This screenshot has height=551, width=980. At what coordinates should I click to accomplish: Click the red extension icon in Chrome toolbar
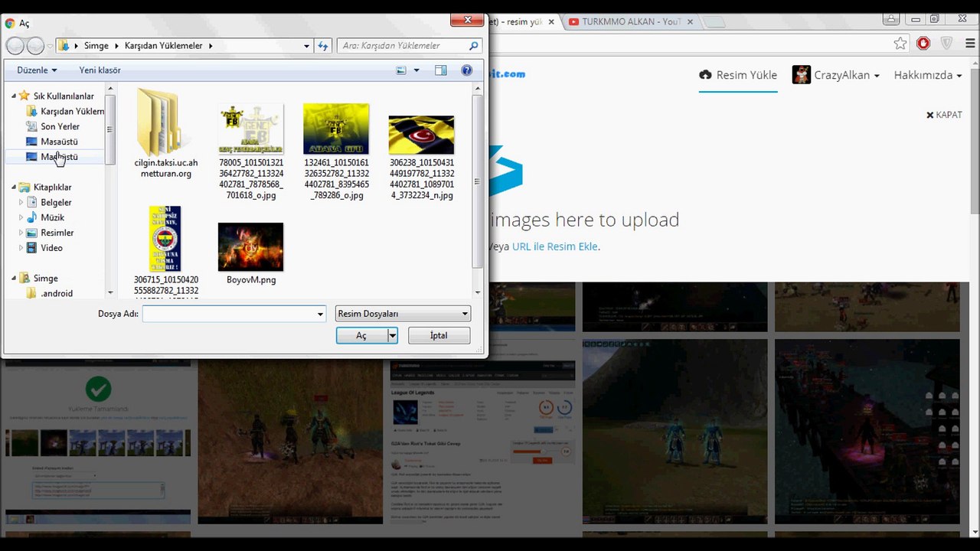point(923,44)
